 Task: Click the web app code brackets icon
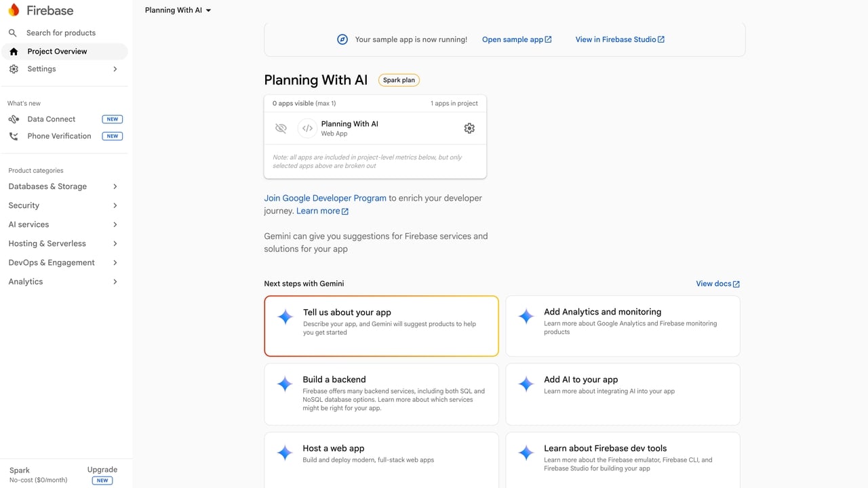click(x=307, y=128)
